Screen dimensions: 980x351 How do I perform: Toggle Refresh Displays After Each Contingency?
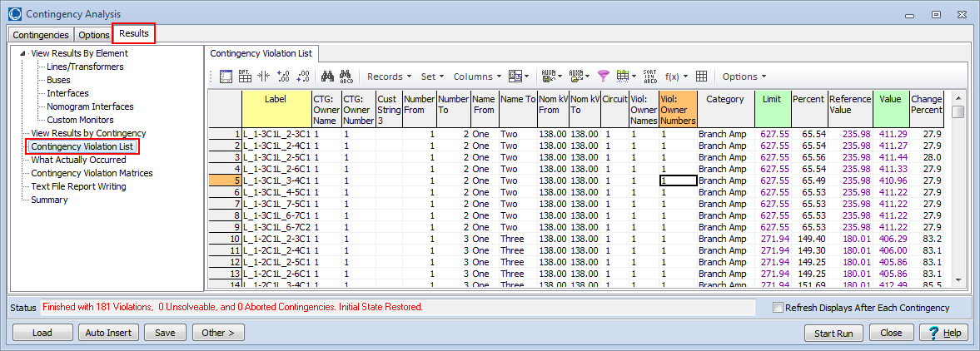click(x=779, y=307)
